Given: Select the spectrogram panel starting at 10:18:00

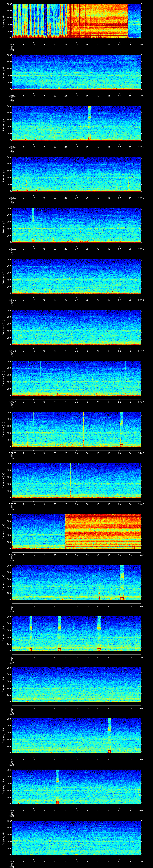Looking at the screenshot, I should [76, 225].
